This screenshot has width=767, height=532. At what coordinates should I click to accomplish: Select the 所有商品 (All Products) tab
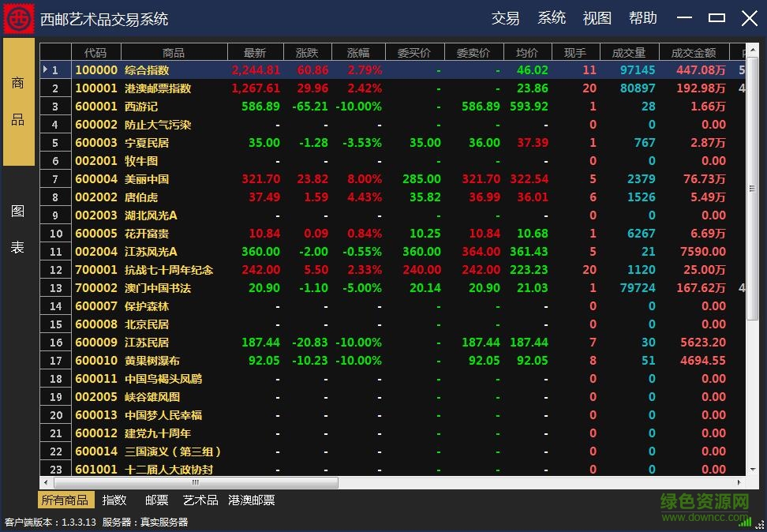pos(65,500)
